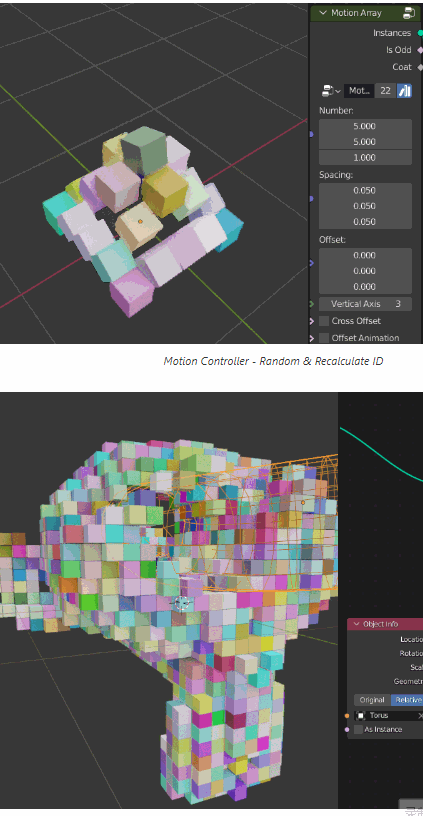Click the Instances output label

[x=392, y=33]
